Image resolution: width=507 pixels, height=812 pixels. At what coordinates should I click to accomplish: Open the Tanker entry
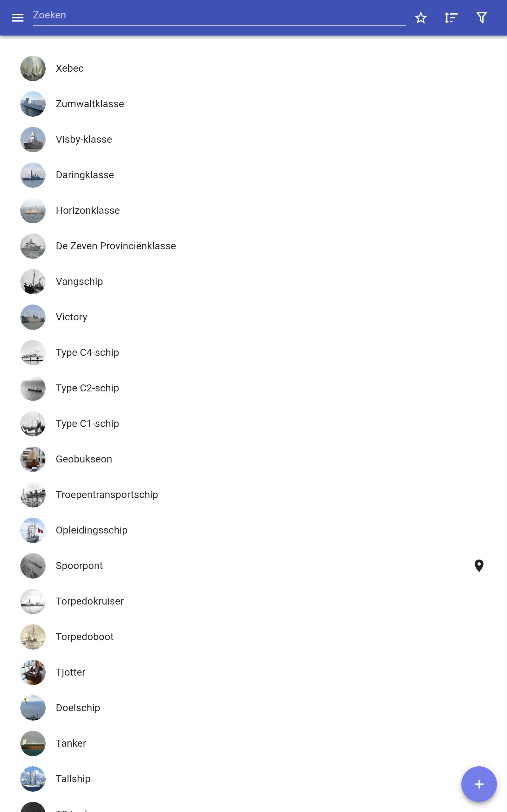coord(253,743)
